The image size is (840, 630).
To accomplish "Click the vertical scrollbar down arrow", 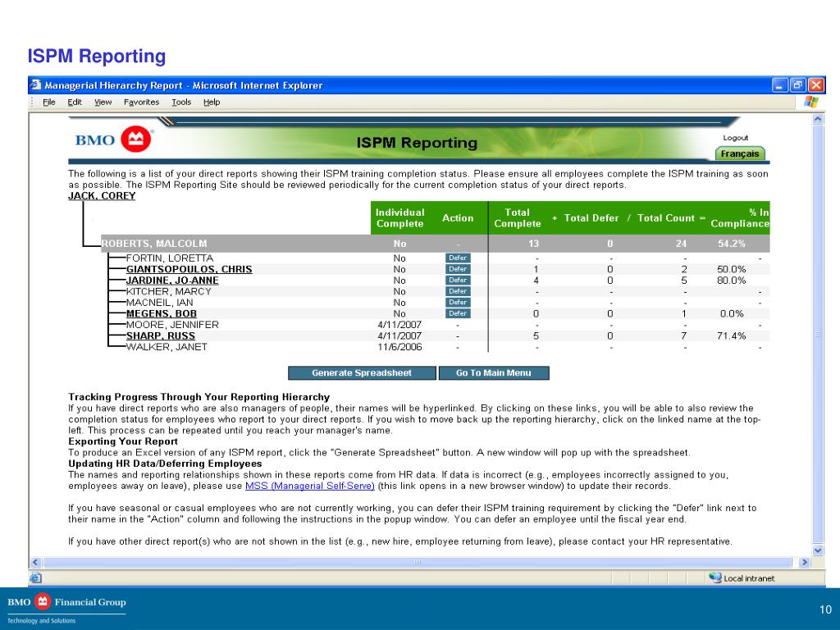I will [818, 550].
